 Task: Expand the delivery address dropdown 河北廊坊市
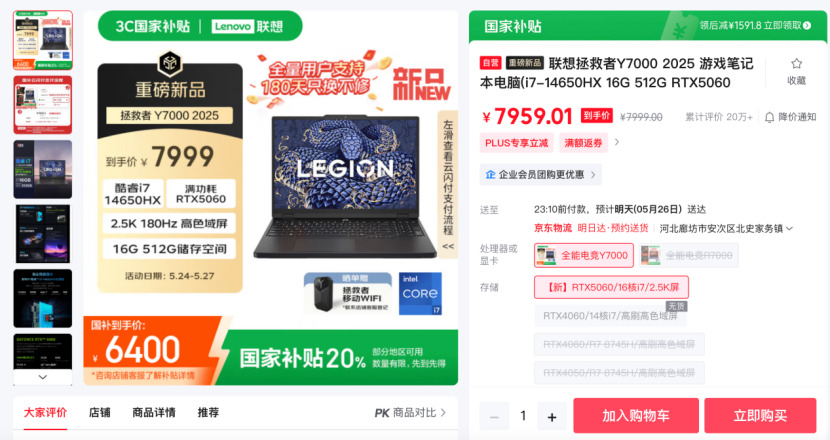(x=789, y=229)
